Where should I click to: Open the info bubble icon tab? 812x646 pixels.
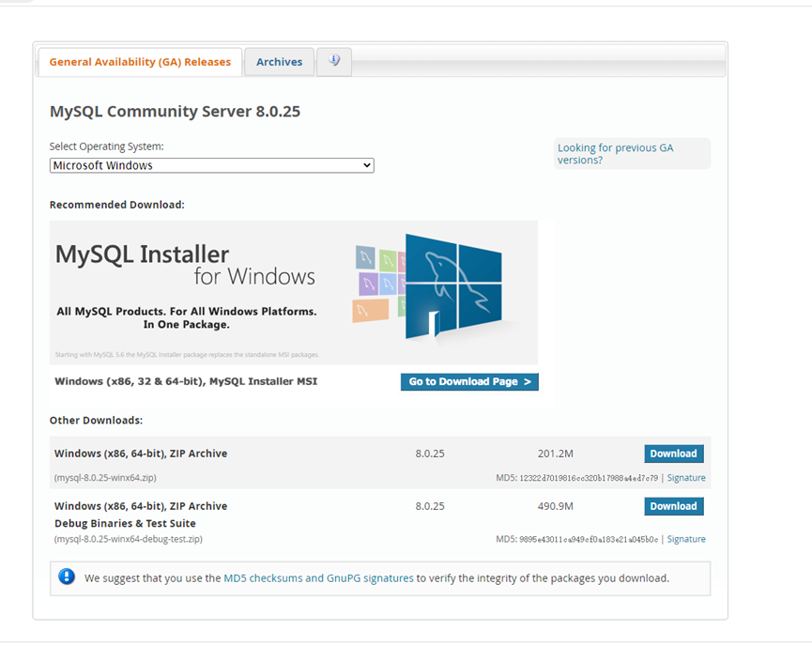click(334, 62)
